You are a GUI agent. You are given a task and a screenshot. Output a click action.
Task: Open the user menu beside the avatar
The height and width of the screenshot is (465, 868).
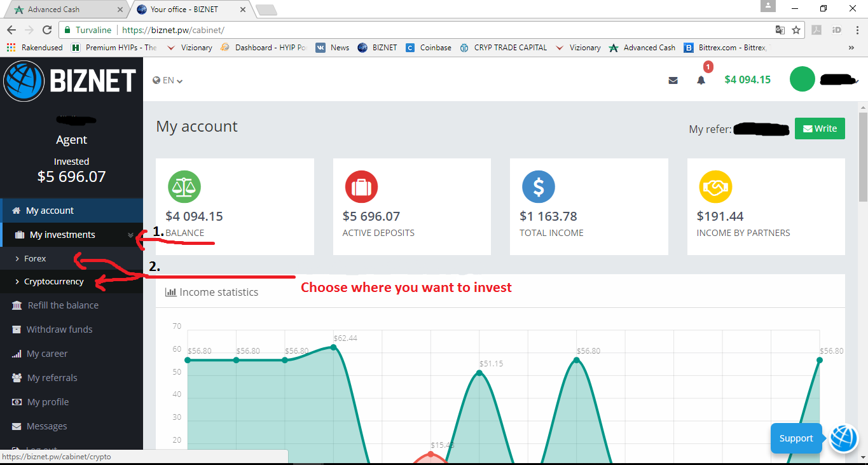(x=839, y=80)
